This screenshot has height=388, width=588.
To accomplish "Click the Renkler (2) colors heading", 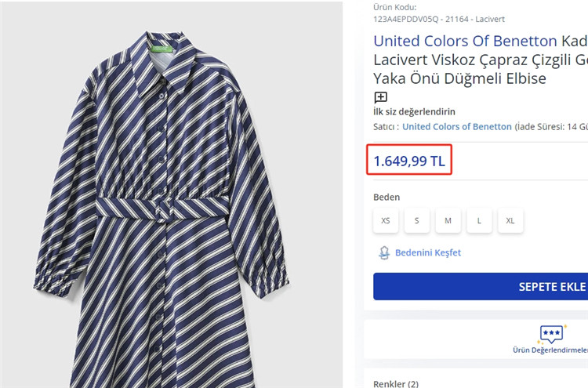I will pyautogui.click(x=396, y=383).
